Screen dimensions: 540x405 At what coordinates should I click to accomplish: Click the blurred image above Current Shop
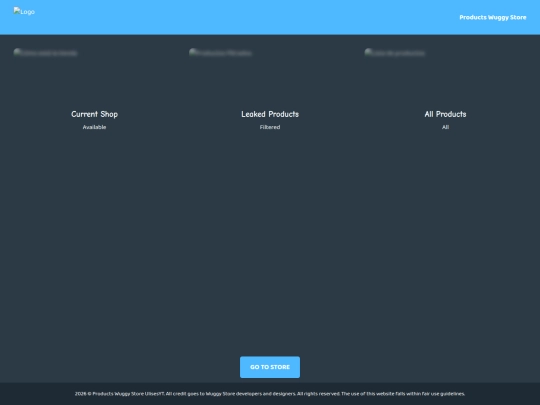(45, 53)
